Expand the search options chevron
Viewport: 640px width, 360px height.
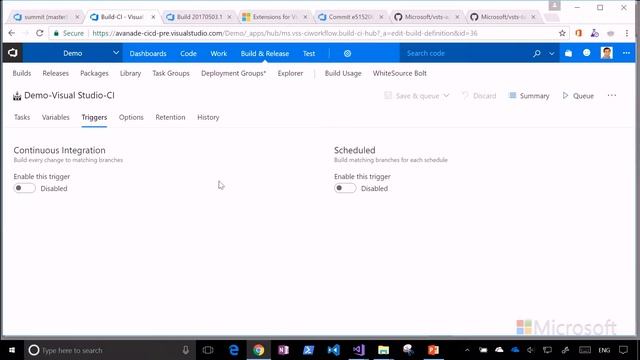(551, 53)
